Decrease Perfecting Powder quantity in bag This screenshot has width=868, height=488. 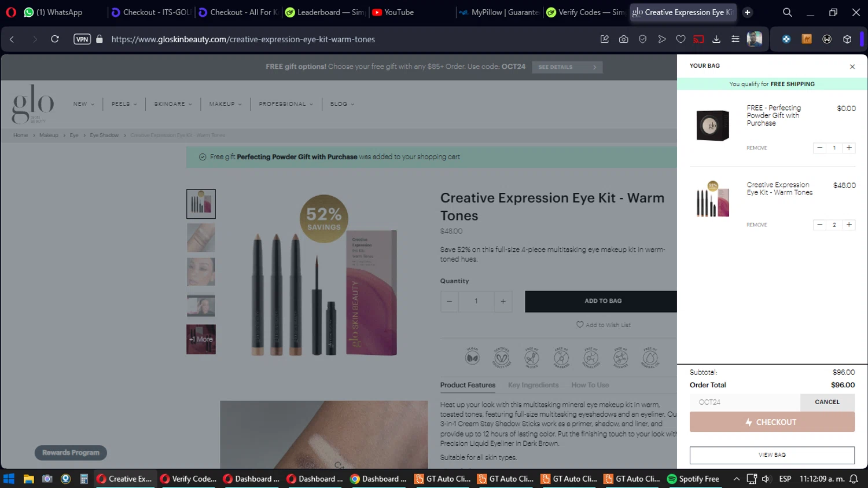click(819, 148)
